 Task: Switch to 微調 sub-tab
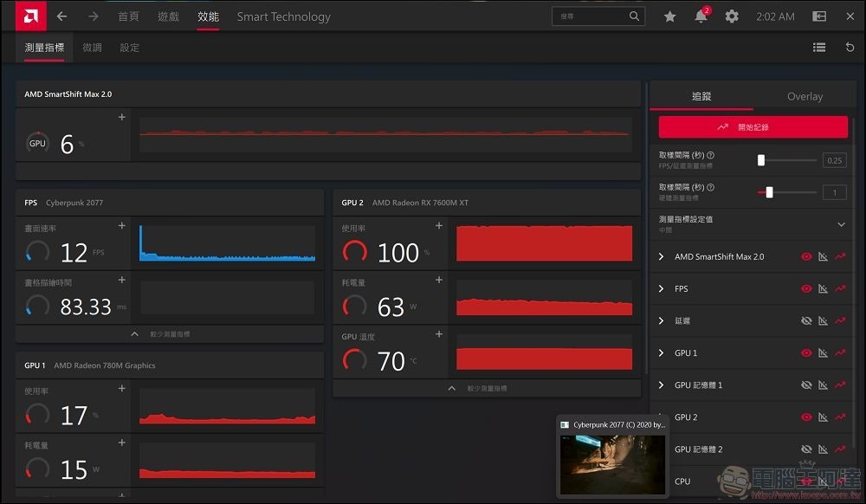pos(92,48)
